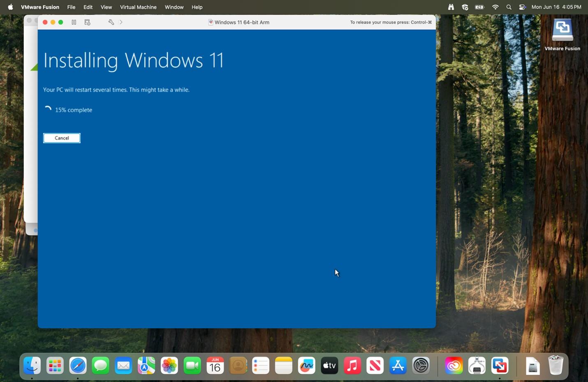
Task: Enter full screen with the green button
Action: 61,22
